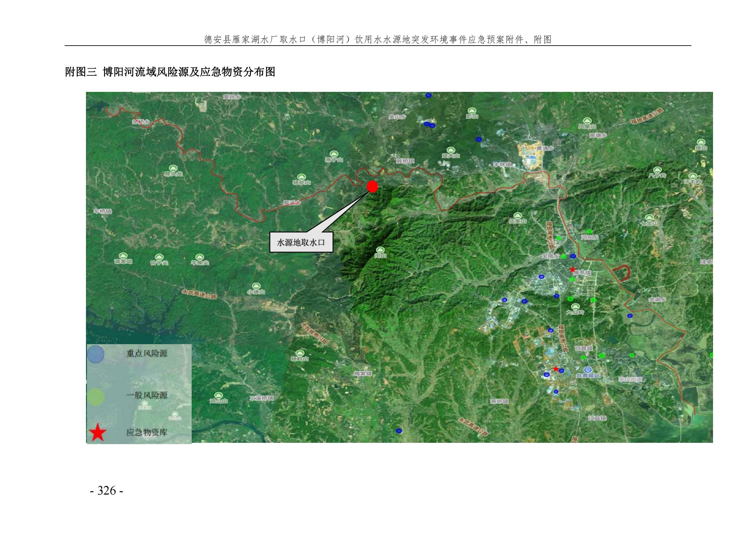Click the lone blue dot at map bottom

399,431
